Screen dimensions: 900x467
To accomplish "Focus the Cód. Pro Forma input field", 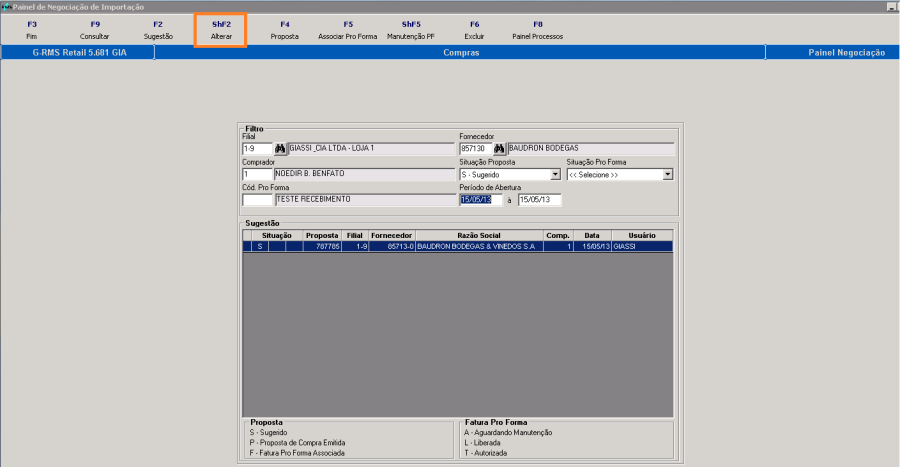I will point(257,200).
